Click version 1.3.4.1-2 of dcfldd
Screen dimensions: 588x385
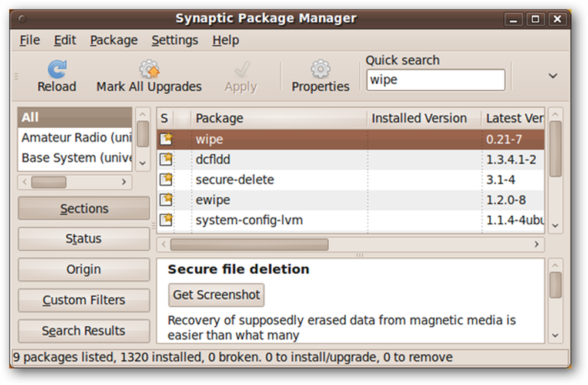[511, 160]
